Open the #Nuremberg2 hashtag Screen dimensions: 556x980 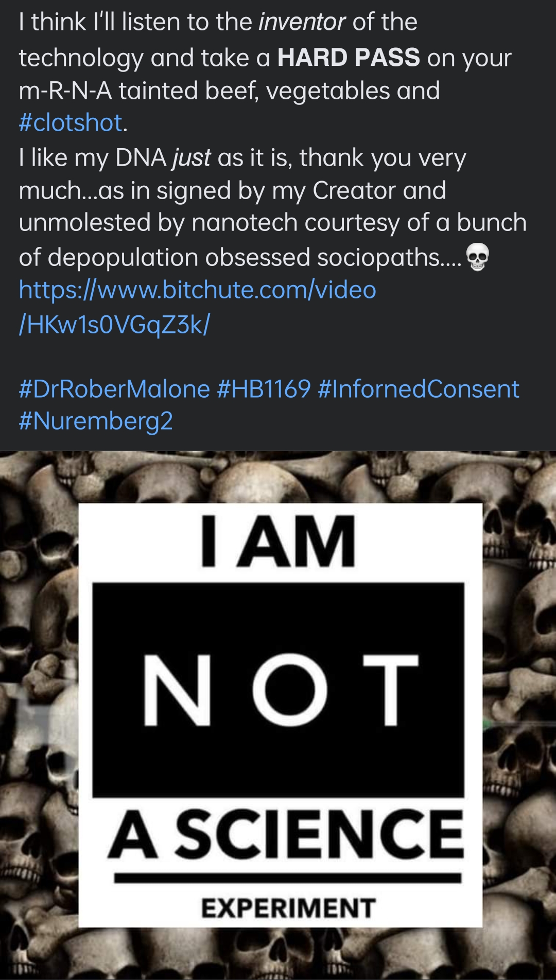pyautogui.click(x=96, y=421)
